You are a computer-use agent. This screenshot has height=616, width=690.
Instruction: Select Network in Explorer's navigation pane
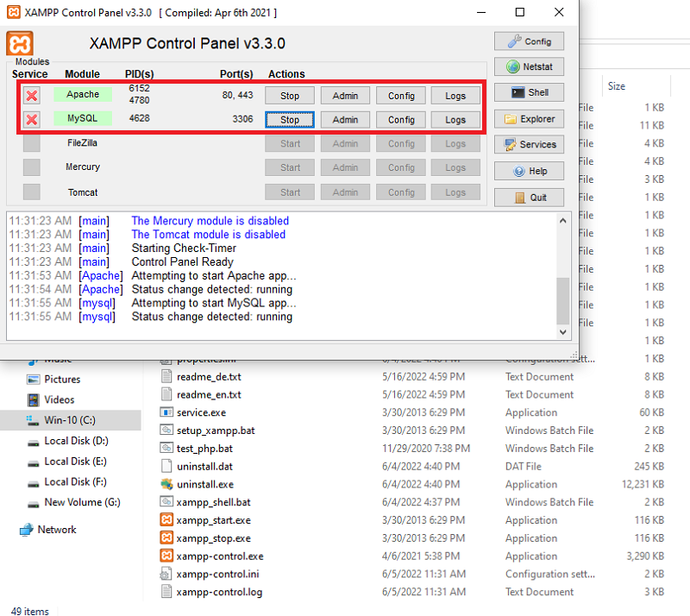pos(57,530)
